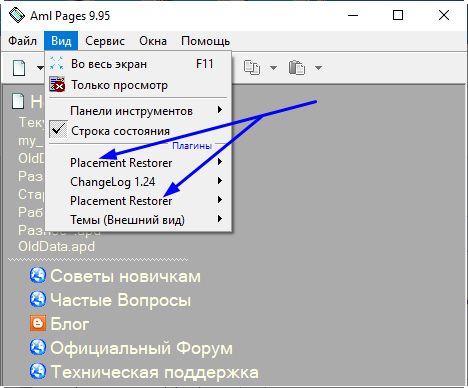Minimize the Aml Pages window
Screen dimensions: 468x388
pos(353,15)
